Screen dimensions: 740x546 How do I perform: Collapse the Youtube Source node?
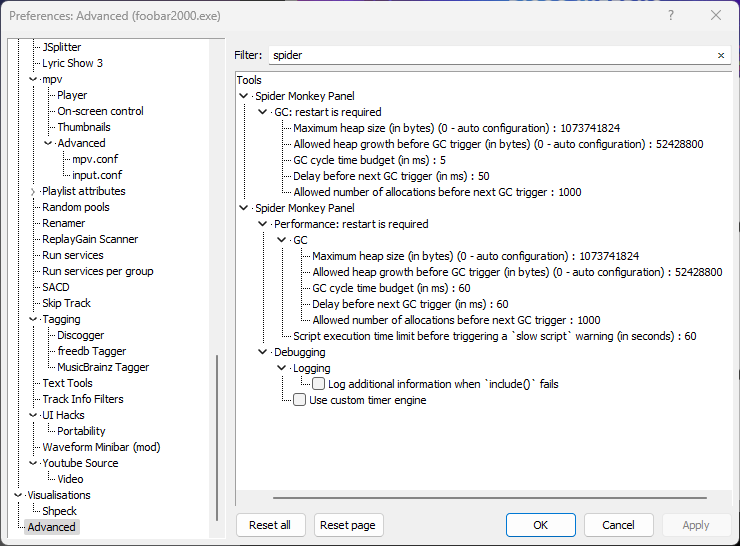(x=33, y=463)
